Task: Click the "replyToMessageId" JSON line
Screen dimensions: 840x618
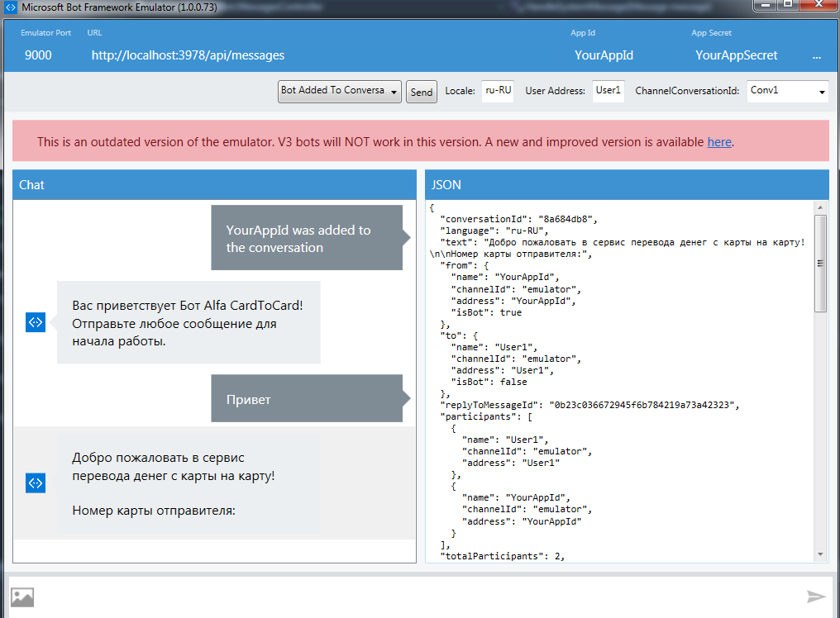Action: [589, 405]
